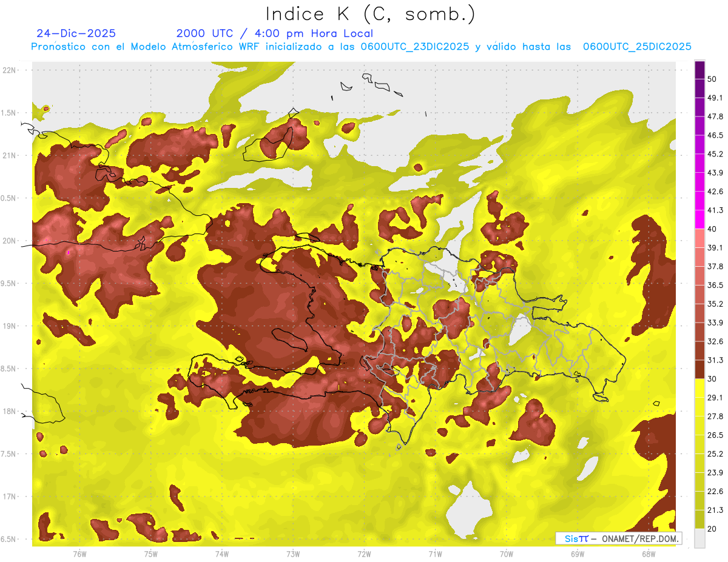Click the "SisTT – ONAMET/REP.DOM." credit label
The width and height of the screenshot is (728, 562).
pyautogui.click(x=618, y=538)
